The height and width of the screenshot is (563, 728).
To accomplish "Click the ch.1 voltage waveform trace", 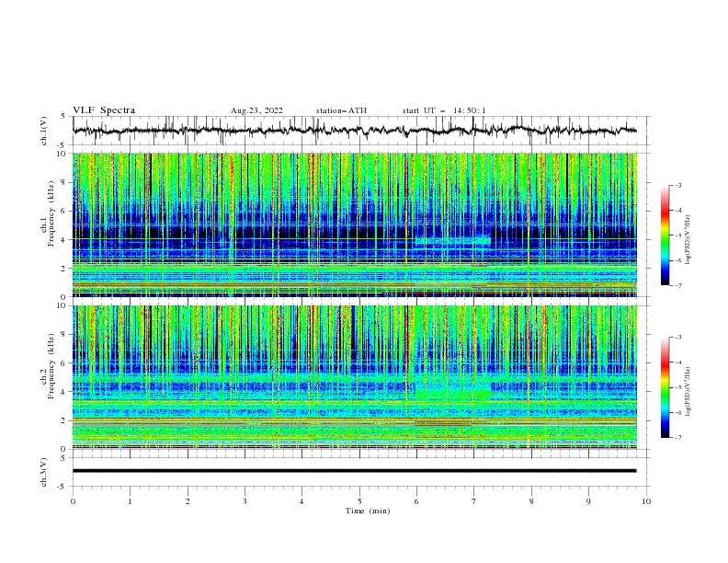I will [x=355, y=131].
